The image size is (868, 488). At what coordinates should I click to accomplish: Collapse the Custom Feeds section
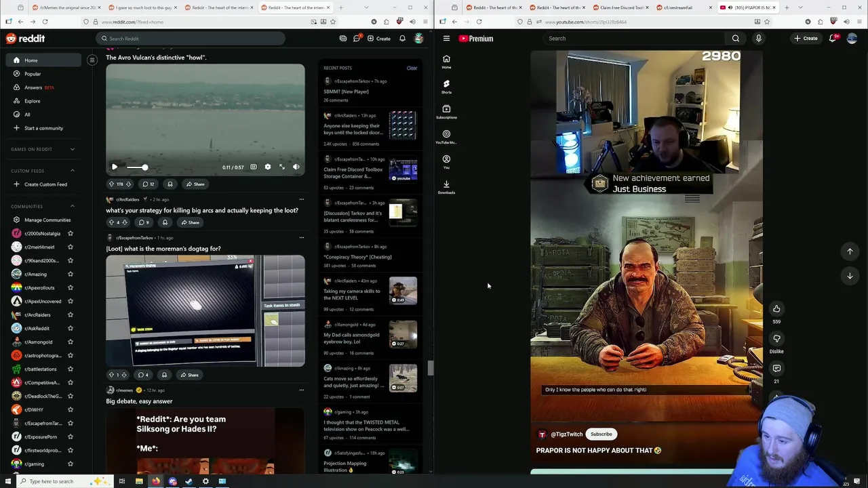click(x=73, y=171)
